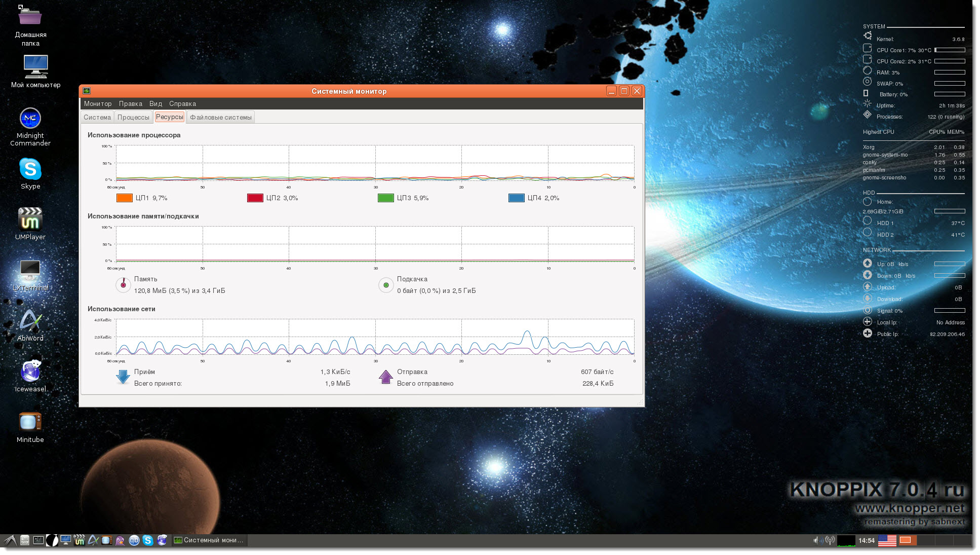Select Minitube desktop icon
980x555 pixels.
tap(30, 427)
